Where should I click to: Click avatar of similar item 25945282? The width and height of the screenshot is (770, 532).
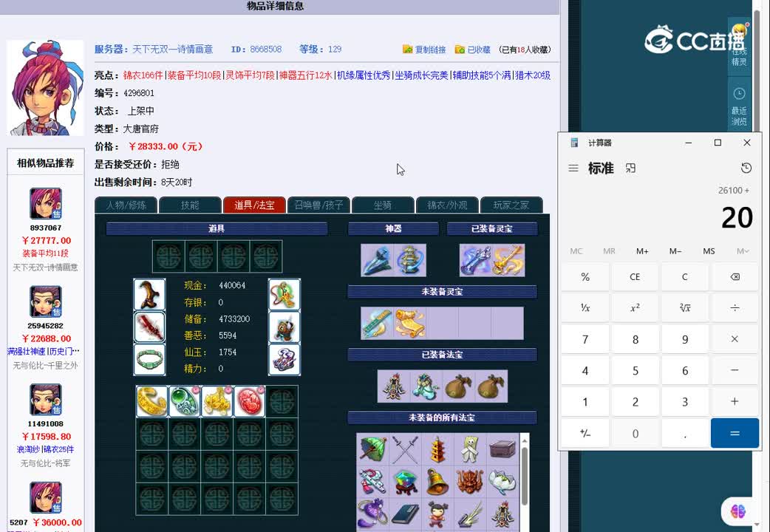46,301
